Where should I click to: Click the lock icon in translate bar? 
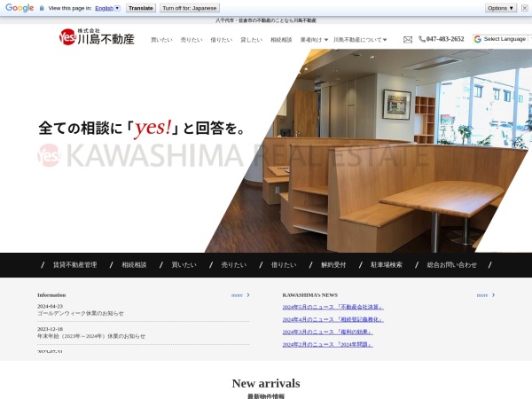pyautogui.click(x=42, y=8)
